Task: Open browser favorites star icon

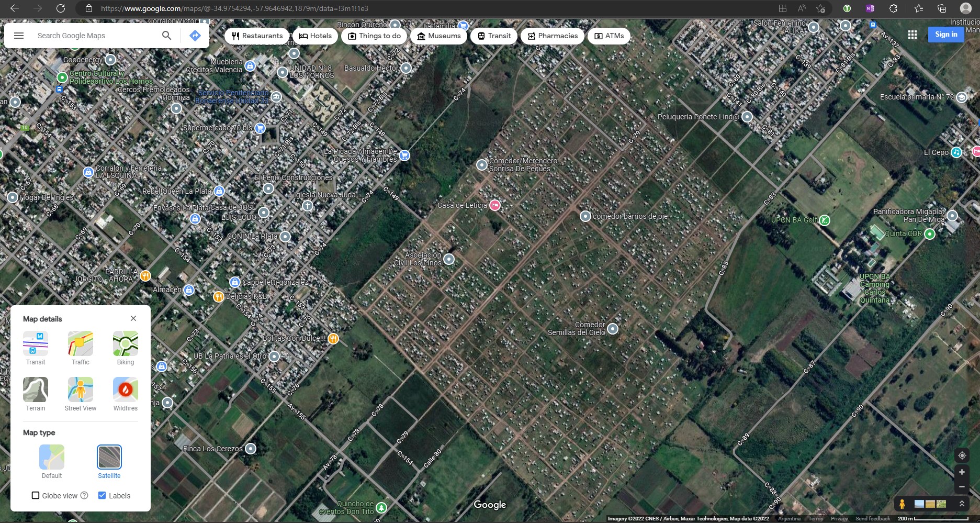Action: point(919,8)
